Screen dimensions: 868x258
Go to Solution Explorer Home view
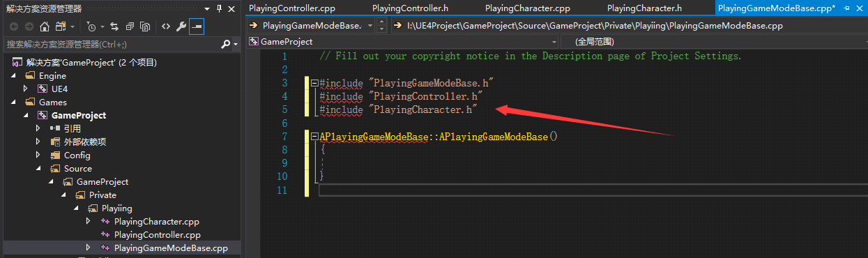44,26
